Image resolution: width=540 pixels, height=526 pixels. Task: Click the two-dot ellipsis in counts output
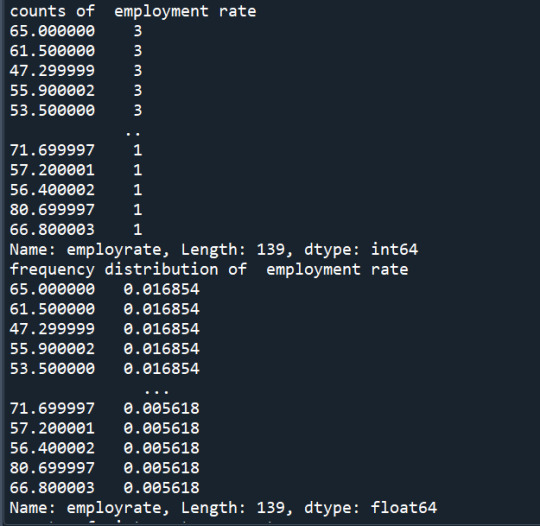(133, 134)
